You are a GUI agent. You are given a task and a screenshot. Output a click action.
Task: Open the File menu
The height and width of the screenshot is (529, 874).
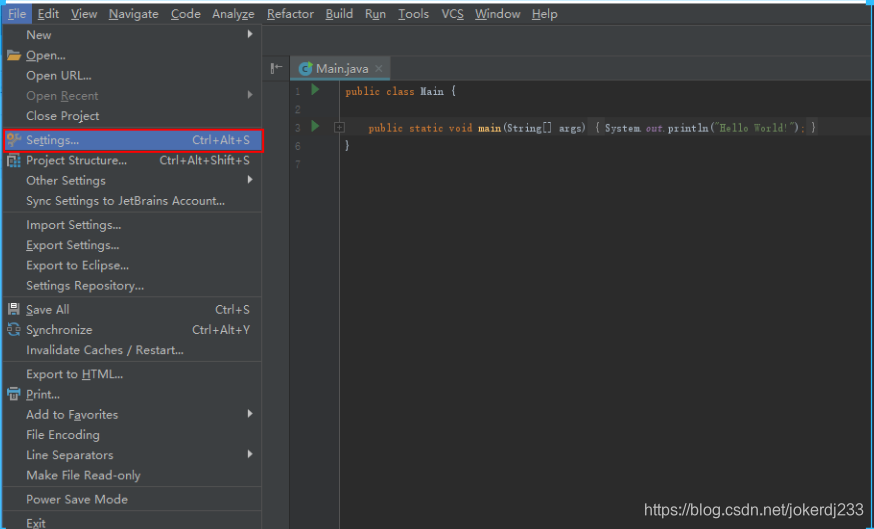[17, 14]
